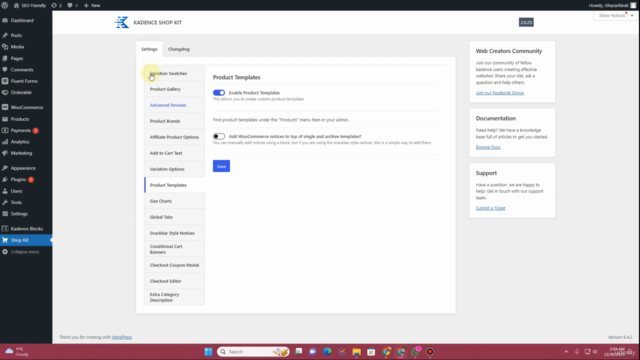Open the Appearance brush icon
The height and width of the screenshot is (360, 640).
(x=5, y=168)
